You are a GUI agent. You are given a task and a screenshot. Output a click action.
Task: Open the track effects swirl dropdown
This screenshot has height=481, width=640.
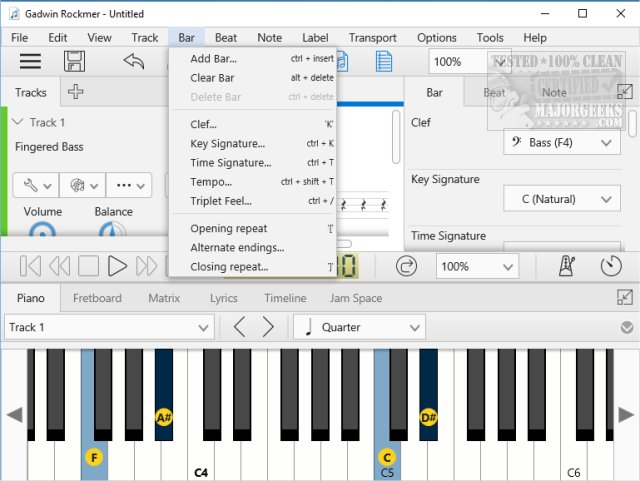tap(83, 186)
